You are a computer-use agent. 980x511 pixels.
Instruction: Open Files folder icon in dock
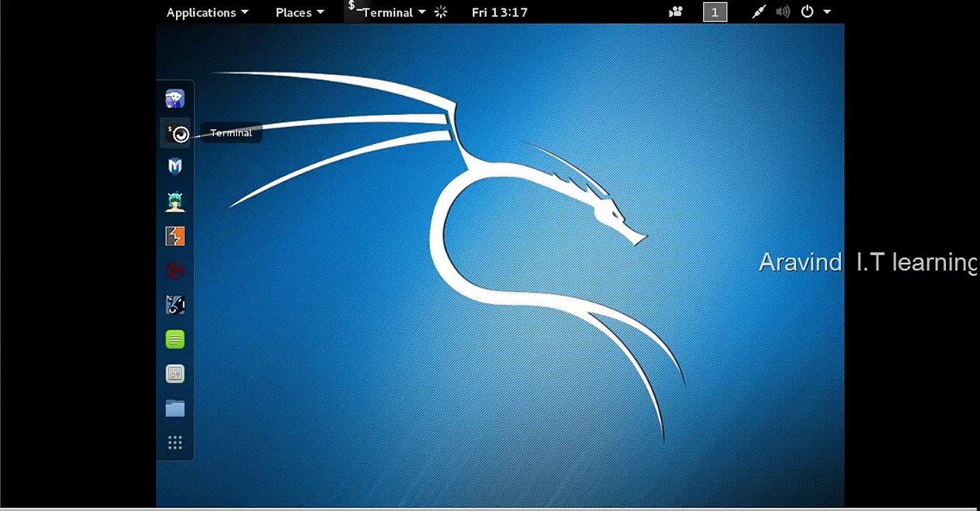[175, 408]
